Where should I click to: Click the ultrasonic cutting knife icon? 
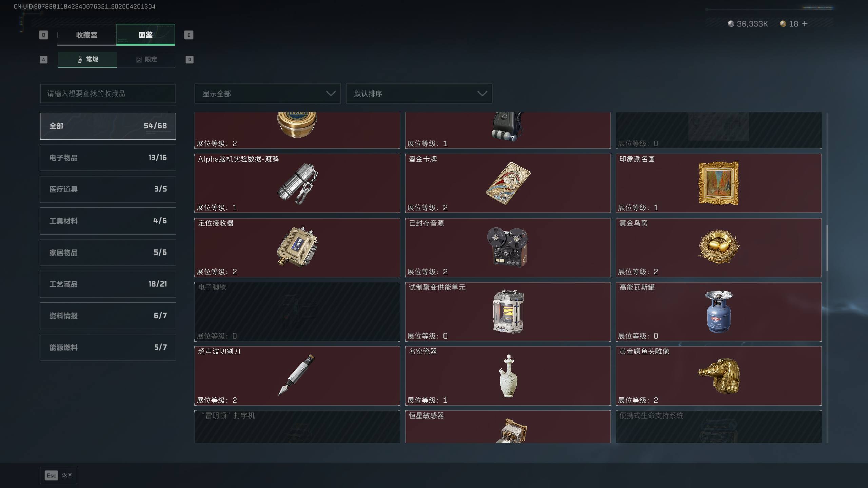[x=296, y=375]
